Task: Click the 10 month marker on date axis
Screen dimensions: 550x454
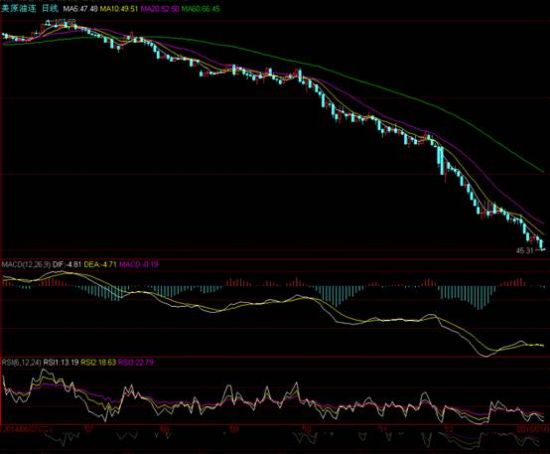Action: click(x=307, y=428)
